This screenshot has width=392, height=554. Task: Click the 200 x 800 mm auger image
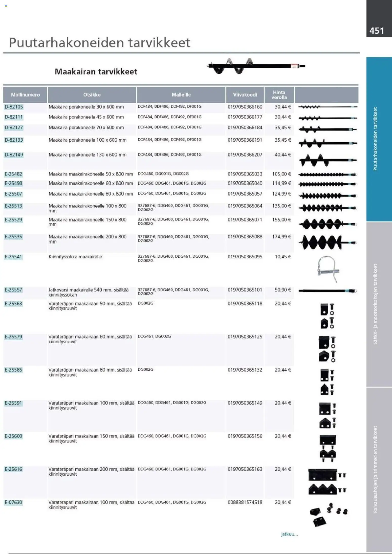click(328, 242)
